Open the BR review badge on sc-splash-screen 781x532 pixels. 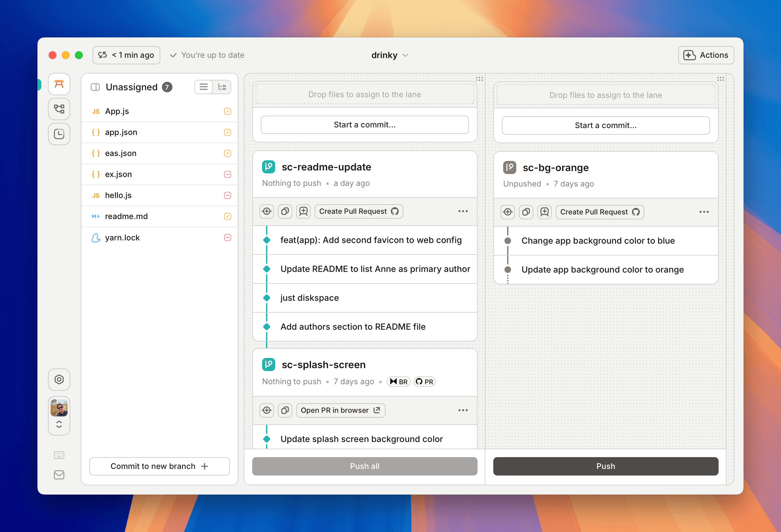(x=399, y=382)
